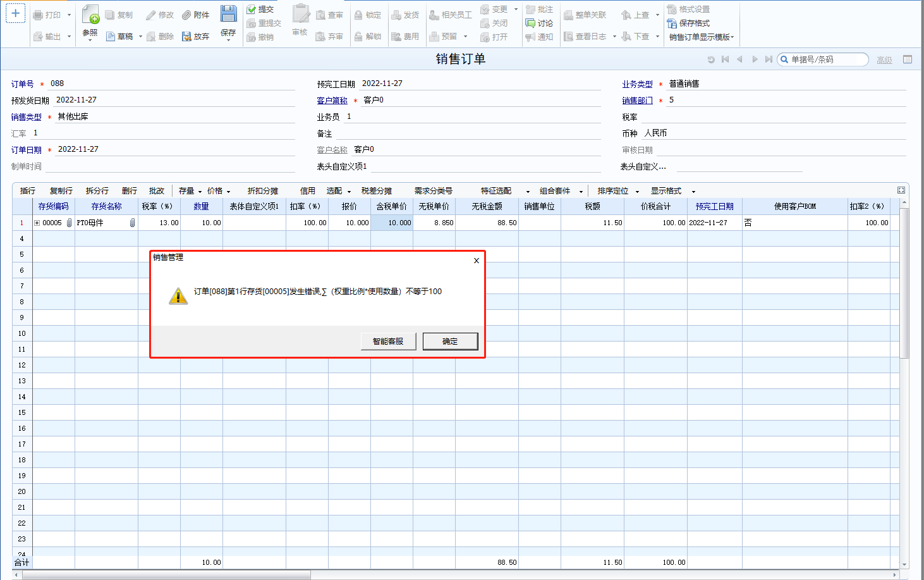Screen dimensions: 924x580
Task: Select 插行 in grid toolbar
Action: 28,191
